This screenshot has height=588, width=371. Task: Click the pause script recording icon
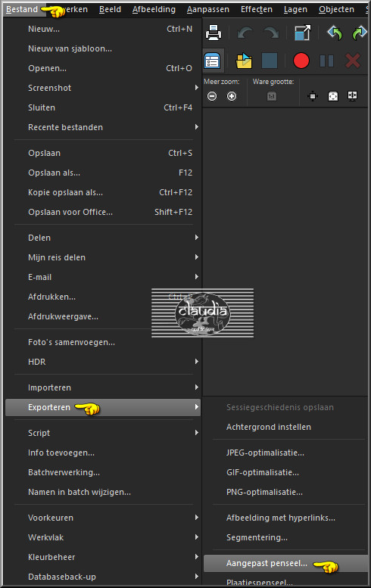click(326, 61)
